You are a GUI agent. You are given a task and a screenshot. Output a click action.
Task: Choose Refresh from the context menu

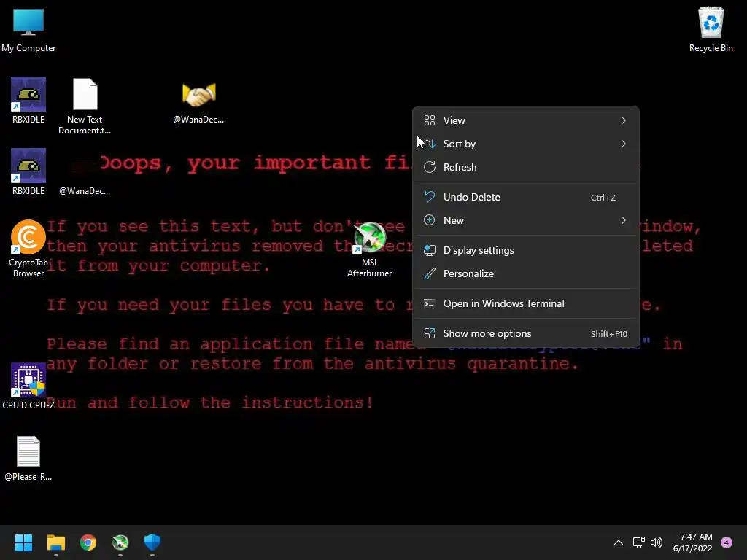point(525,167)
